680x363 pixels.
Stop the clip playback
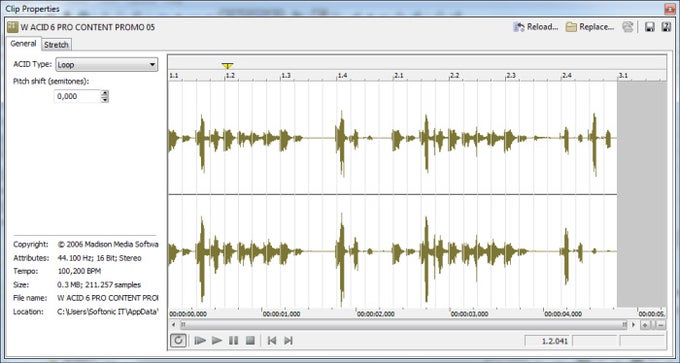point(250,340)
